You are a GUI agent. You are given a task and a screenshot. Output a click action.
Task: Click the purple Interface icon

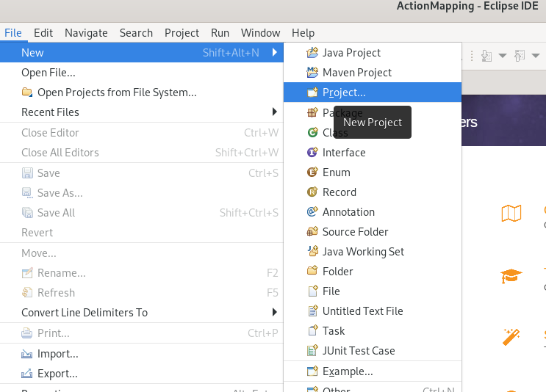pos(312,152)
